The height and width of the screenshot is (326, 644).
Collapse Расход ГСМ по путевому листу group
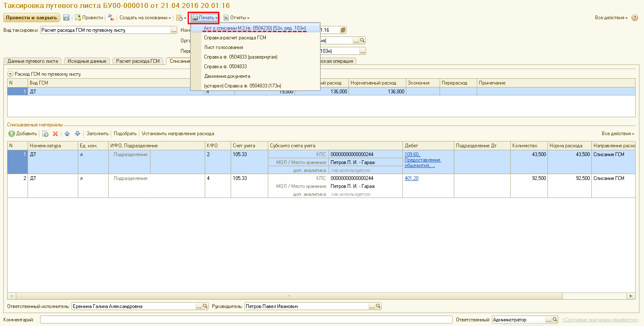tap(10, 74)
